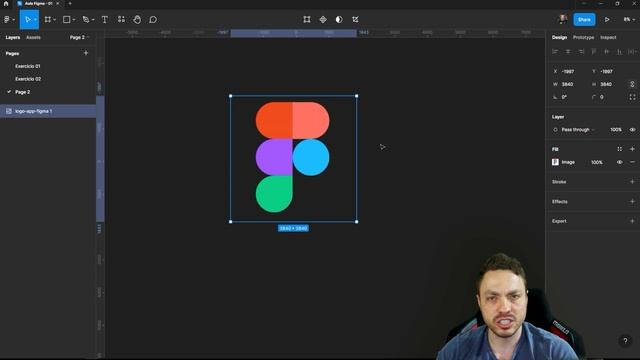The width and height of the screenshot is (640, 360).
Task: Remove the Image fill
Action: [x=632, y=162]
